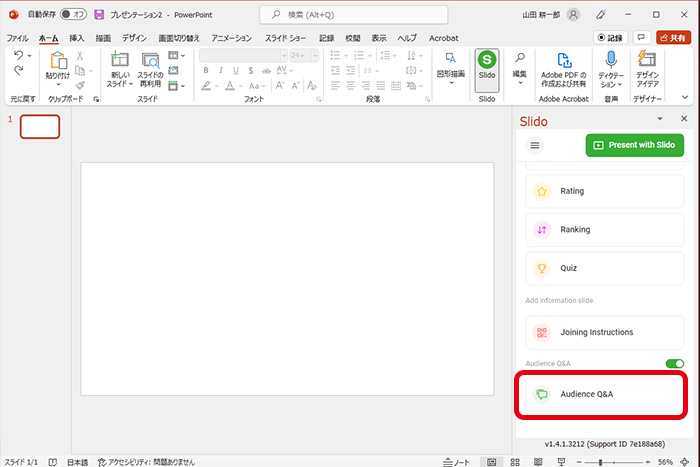
Task: Click the zoom out minus button
Action: (x=579, y=462)
